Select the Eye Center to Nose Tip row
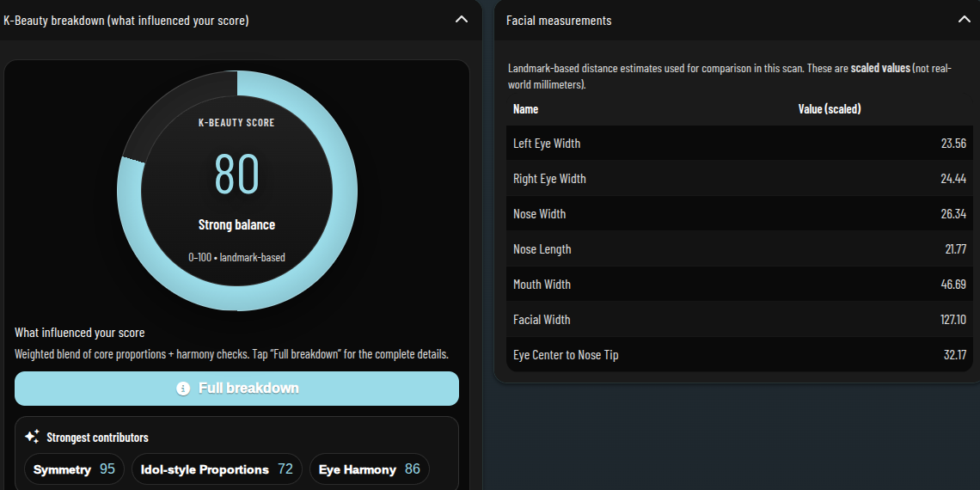The height and width of the screenshot is (490, 980). coord(739,355)
